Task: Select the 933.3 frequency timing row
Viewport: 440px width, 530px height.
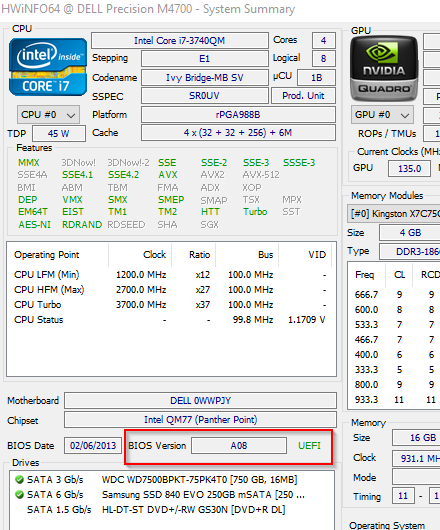Action: 394,400
